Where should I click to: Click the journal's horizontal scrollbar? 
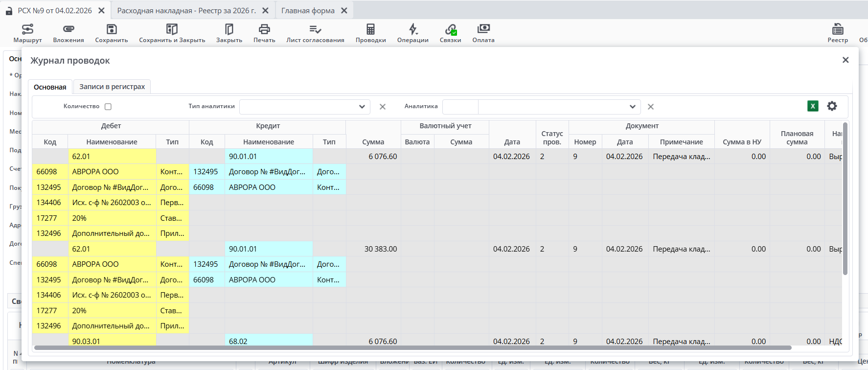[x=412, y=348]
